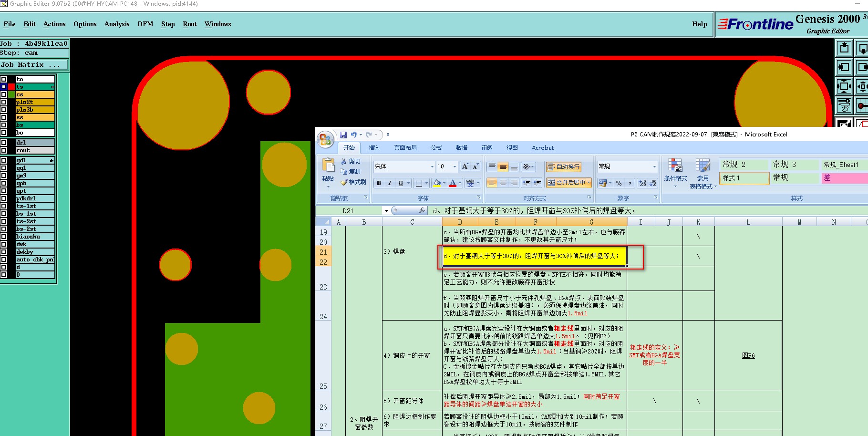Toggle the 'pln2t' layer checkbox

pos(4,102)
